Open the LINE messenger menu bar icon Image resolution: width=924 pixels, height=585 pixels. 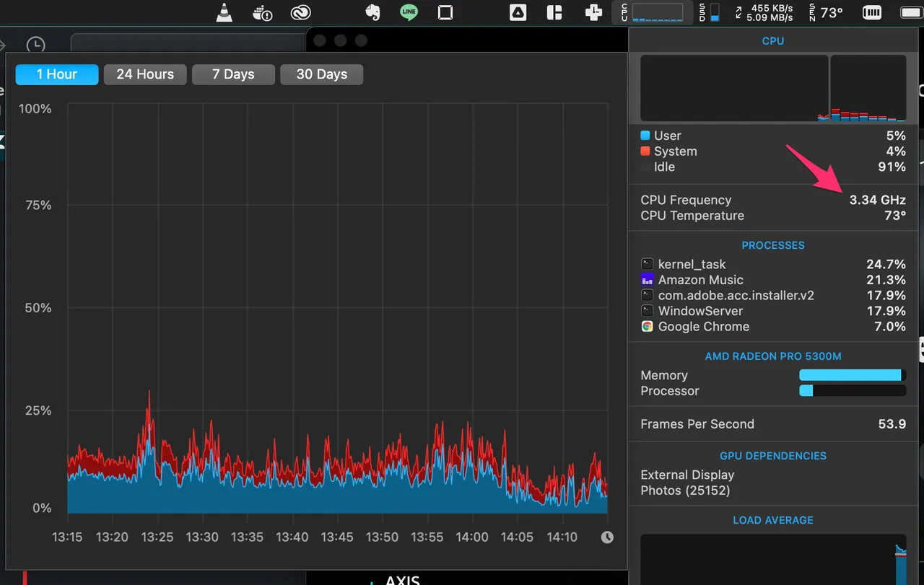point(409,12)
